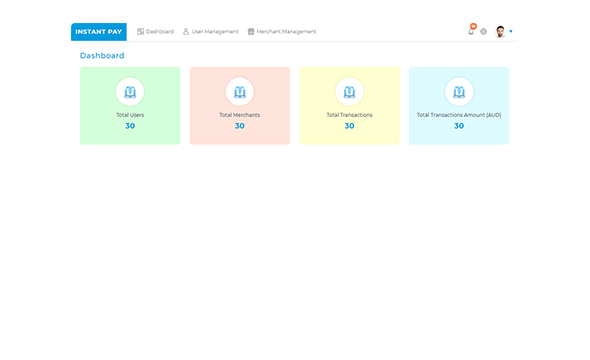590x360 pixels.
Task: Click 30 under Total Transactions Amount (AUD)
Action: point(459,126)
